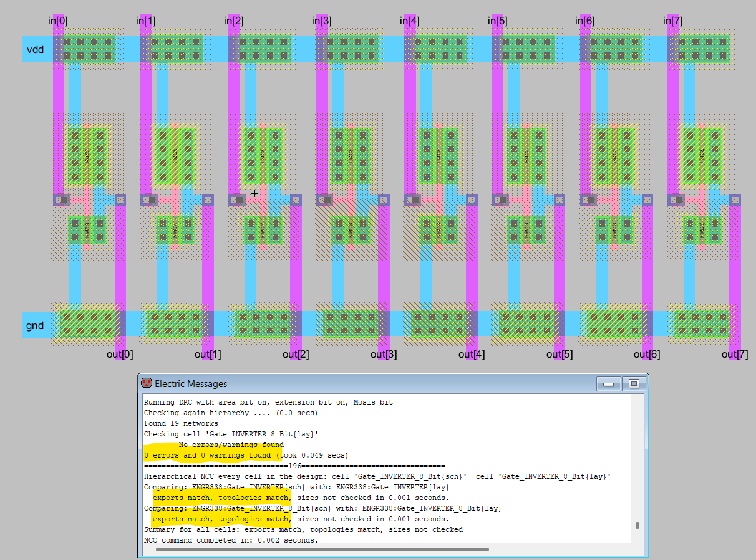
Task: Select the PMOS transistor of inverter in[0]
Action: pyautogui.click(x=87, y=155)
